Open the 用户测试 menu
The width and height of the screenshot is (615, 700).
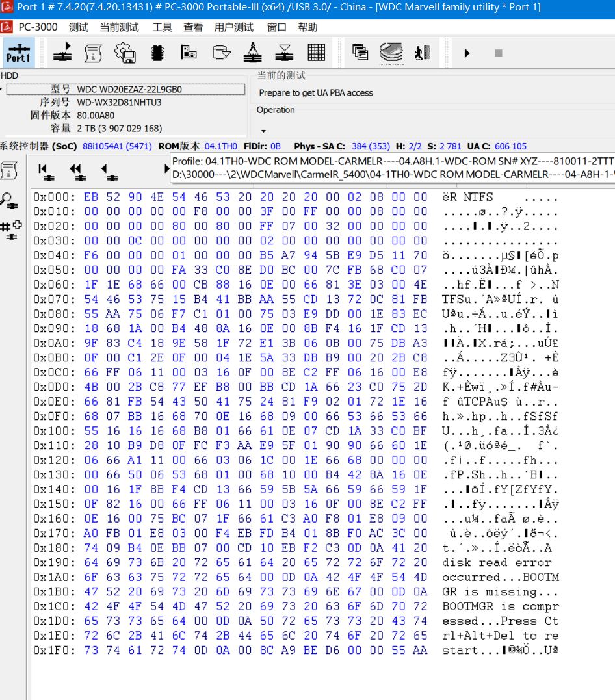click(233, 27)
